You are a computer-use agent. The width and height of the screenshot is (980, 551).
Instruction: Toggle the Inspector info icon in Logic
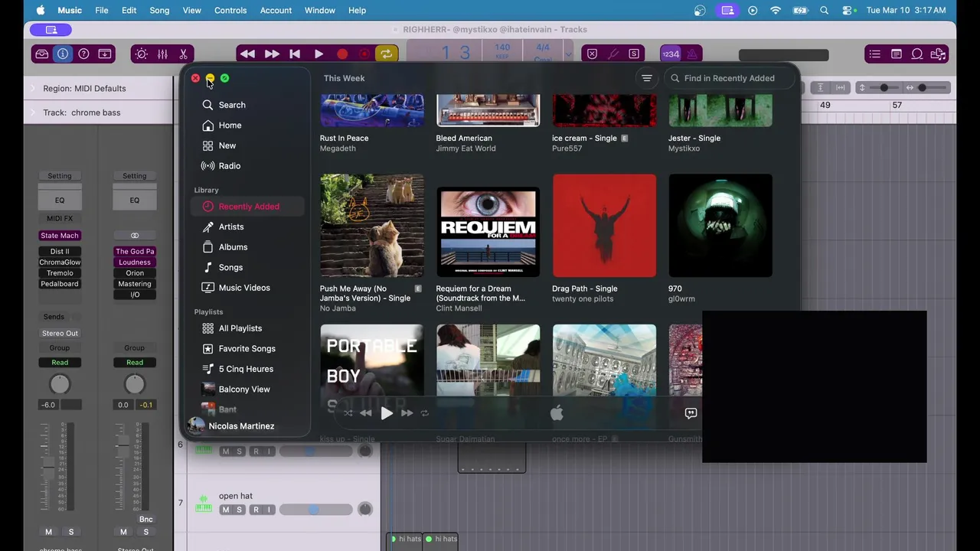pos(63,54)
